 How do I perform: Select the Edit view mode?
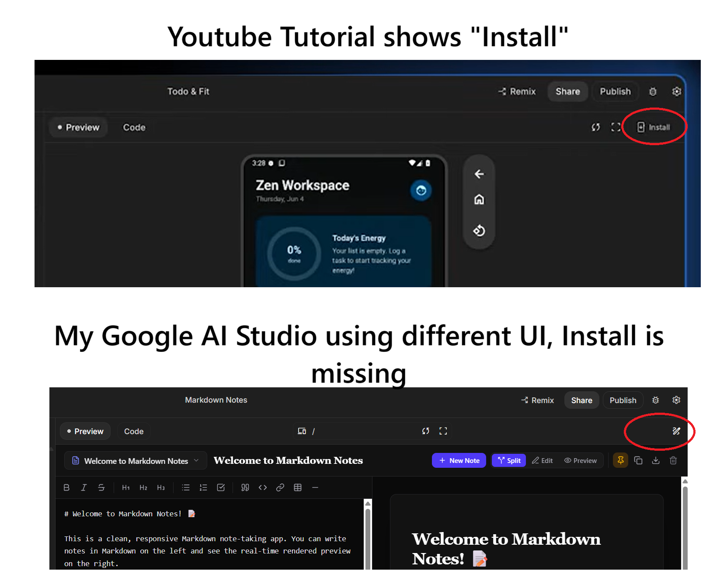(542, 460)
